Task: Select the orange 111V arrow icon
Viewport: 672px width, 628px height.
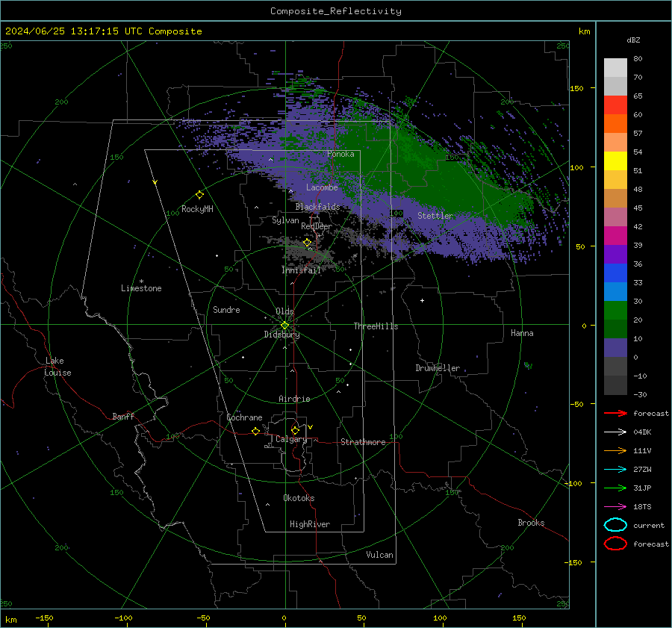Action: tap(615, 450)
